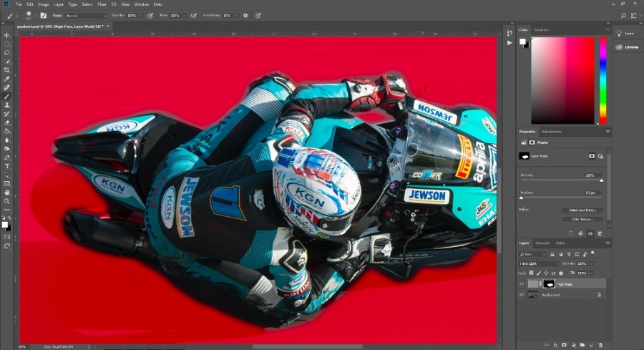
Task: Select the Blur tool
Action: (6, 140)
